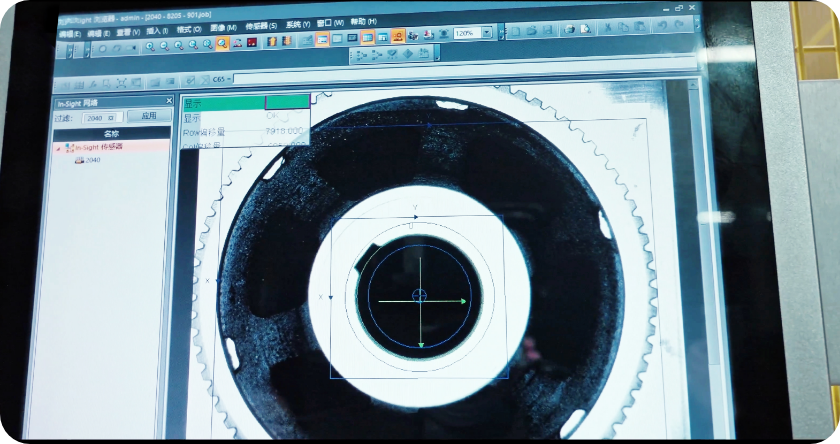Click the OK status cell in overlay
The width and height of the screenshot is (840, 444).
pos(272,115)
